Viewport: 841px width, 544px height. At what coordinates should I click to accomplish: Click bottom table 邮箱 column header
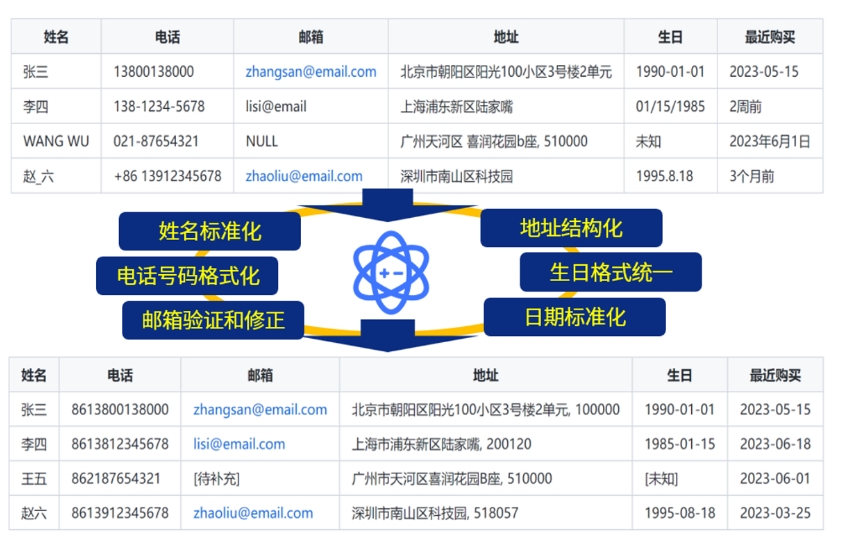point(260,375)
